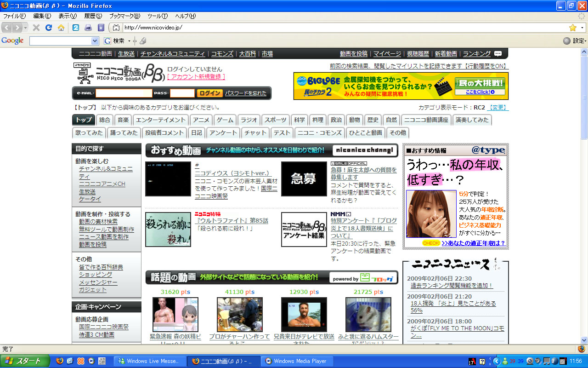Open ウルトラファイト 殺られる前に thumbnail

coord(168,230)
